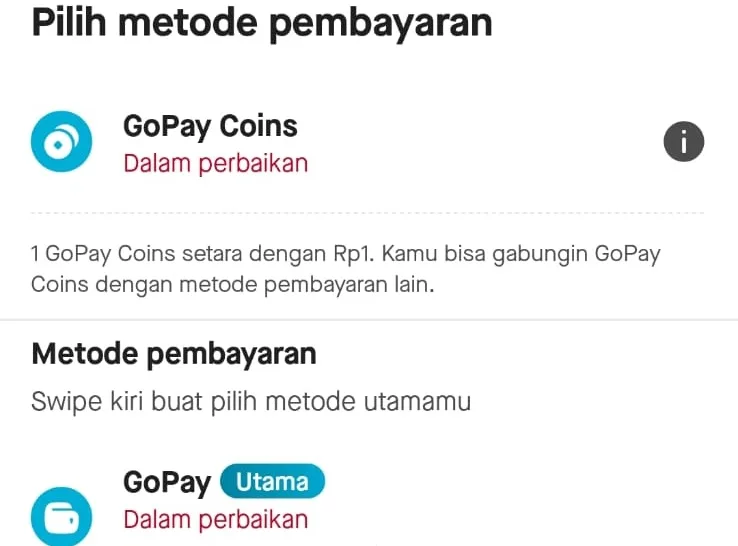
Task: Tap the word "Coins" in the GoPay Coins title
Action: pos(258,126)
